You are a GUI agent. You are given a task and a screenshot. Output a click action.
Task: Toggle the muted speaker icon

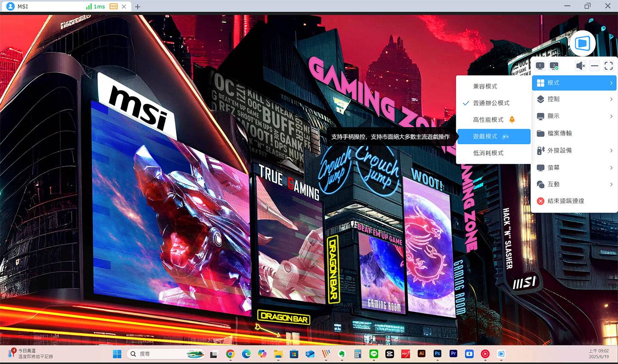pyautogui.click(x=580, y=66)
